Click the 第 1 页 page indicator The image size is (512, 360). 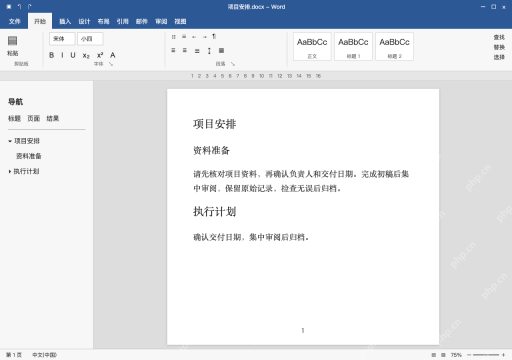click(14, 355)
